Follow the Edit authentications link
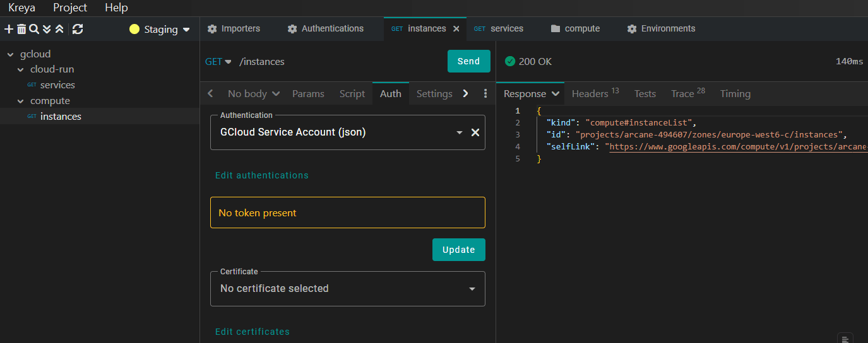The width and height of the screenshot is (868, 343). [261, 175]
